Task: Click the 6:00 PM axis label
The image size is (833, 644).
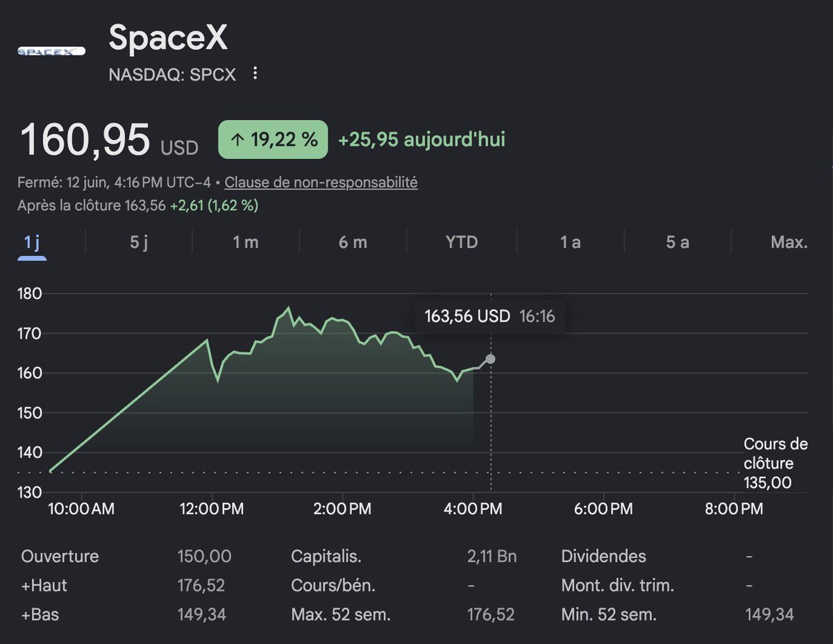Action: pos(605,509)
